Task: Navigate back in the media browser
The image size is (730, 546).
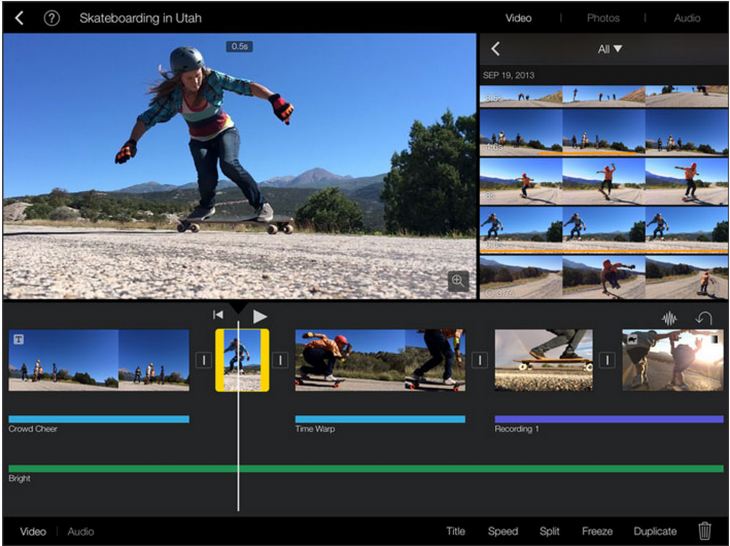Action: 495,48
